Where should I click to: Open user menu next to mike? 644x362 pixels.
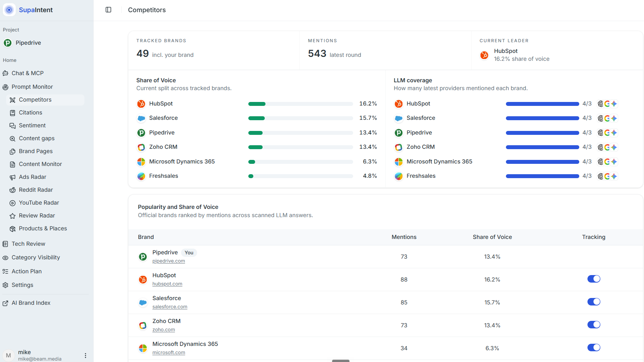tap(85, 355)
